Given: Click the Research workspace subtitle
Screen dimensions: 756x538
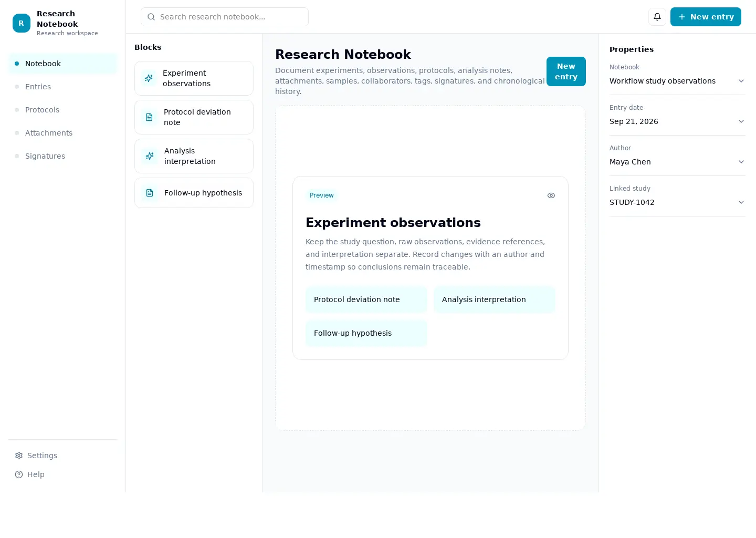Looking at the screenshot, I should pos(67,33).
